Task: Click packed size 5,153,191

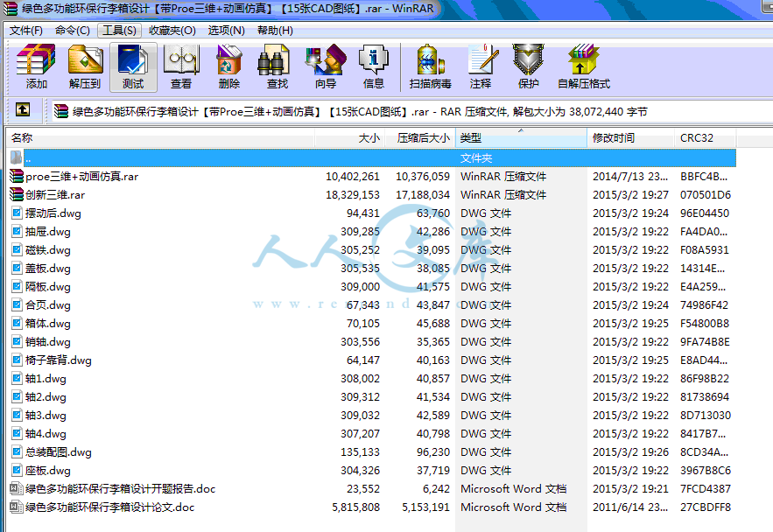Action: tap(425, 507)
